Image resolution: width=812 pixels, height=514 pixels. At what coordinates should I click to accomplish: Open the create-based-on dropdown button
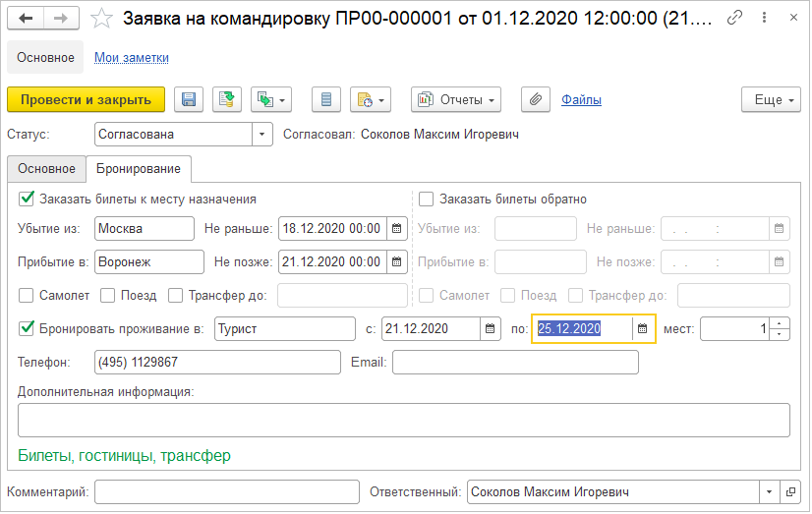(x=271, y=99)
